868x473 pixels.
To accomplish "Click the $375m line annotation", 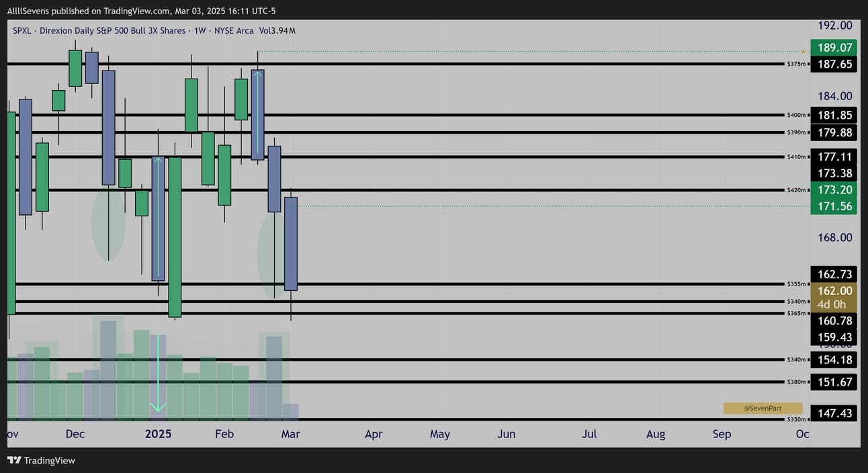I will tap(795, 64).
